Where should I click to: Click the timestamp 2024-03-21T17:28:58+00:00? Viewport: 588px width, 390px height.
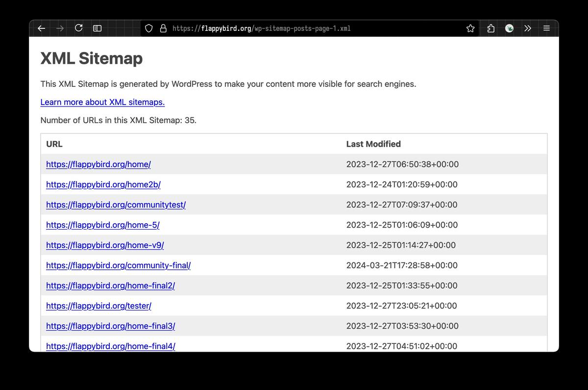click(402, 265)
